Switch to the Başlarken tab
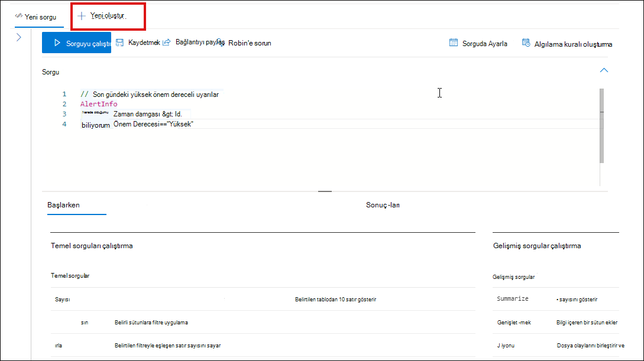The height and width of the screenshot is (361, 644). (x=64, y=205)
